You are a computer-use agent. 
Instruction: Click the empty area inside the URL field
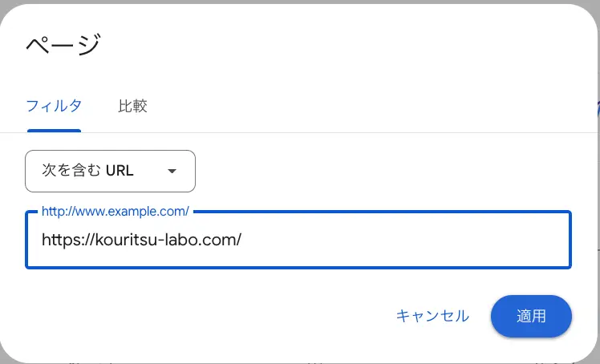(x=406, y=240)
